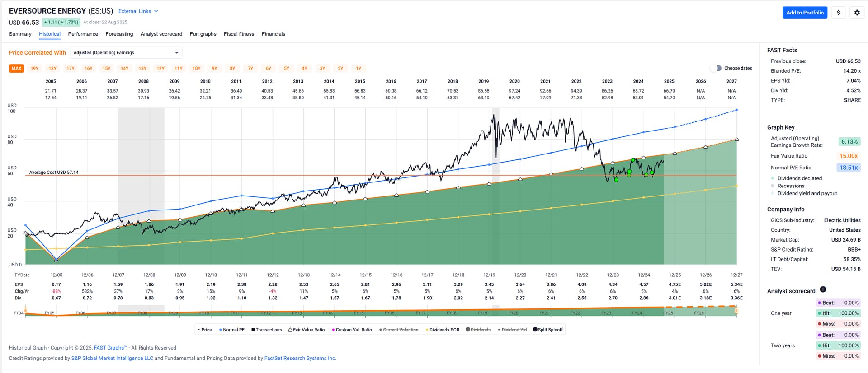Image resolution: width=868 pixels, height=373 pixels.
Task: Toggle the Transactions legend item
Action: pos(267,330)
